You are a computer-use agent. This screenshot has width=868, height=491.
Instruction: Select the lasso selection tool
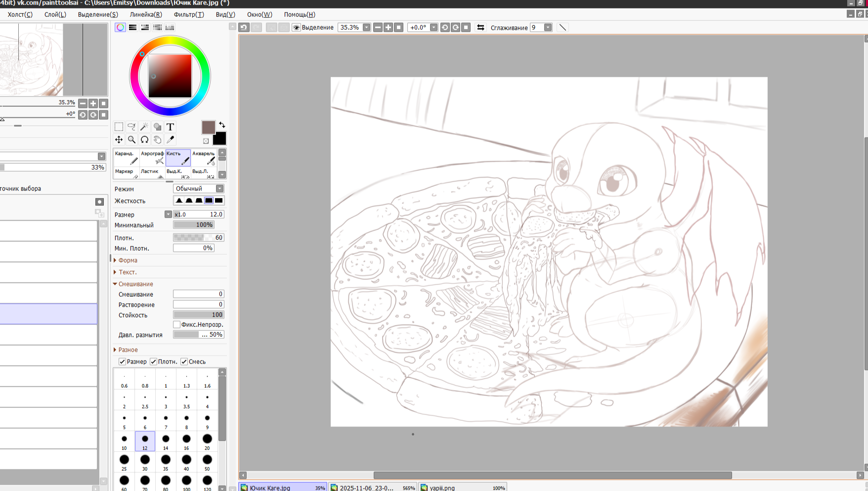(131, 127)
